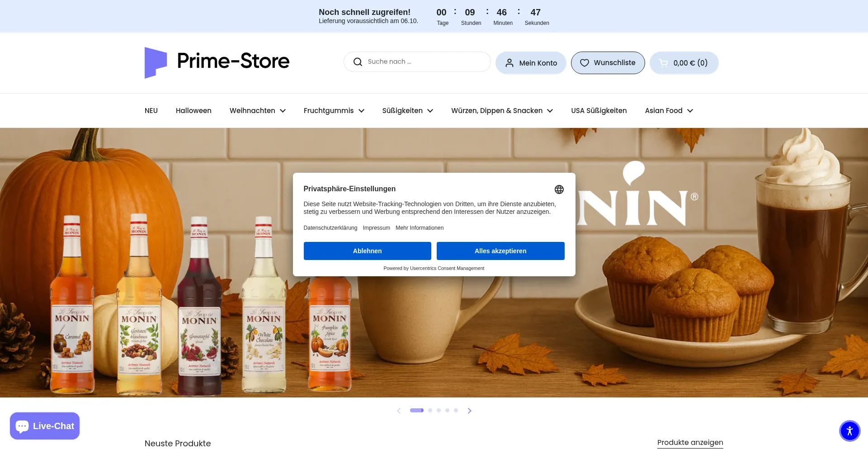Expand the Würzen, Dippen & Snacken chevron

[550, 111]
